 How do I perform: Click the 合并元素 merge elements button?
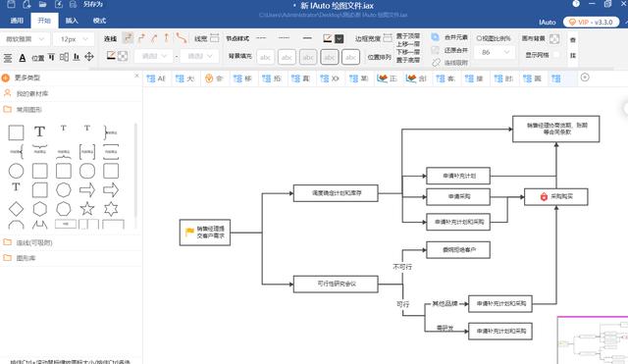449,37
